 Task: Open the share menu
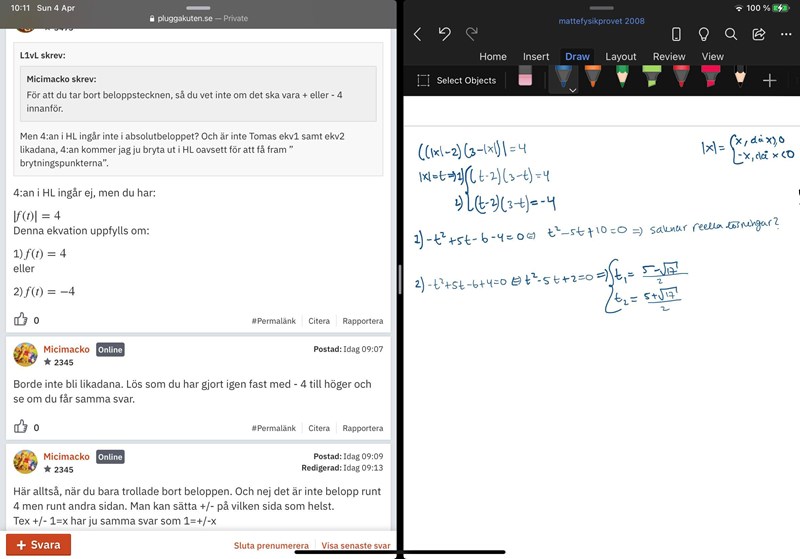pos(759,34)
